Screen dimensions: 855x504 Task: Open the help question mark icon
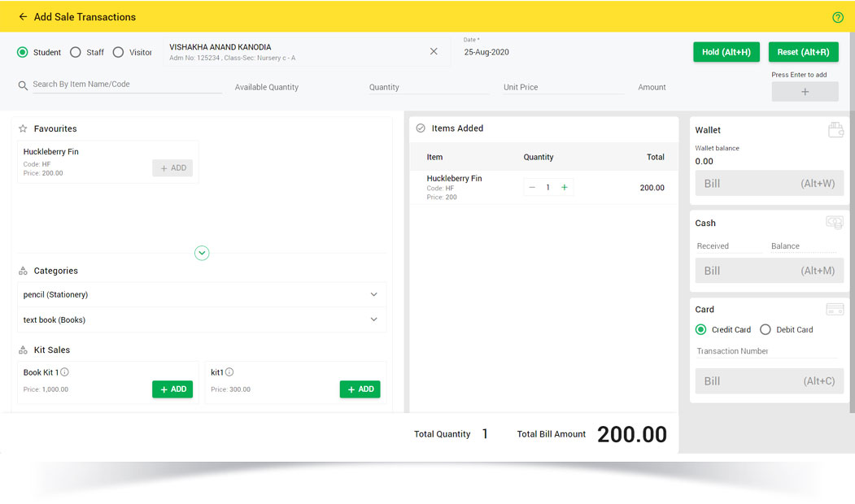click(838, 18)
